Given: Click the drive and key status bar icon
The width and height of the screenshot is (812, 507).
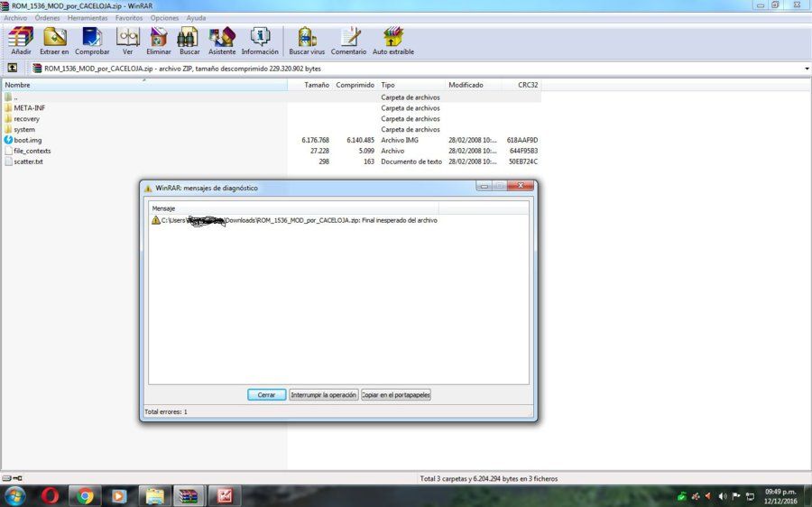Looking at the screenshot, I should tap(12, 478).
